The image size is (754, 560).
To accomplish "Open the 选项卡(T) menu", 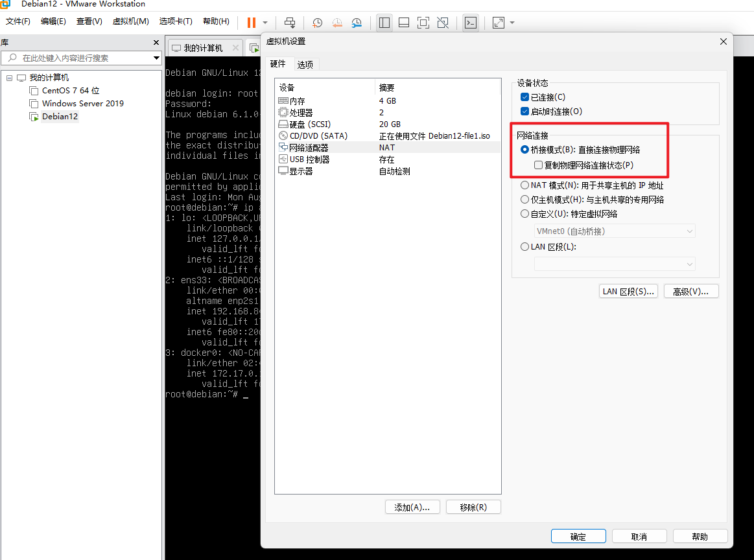I will tap(176, 21).
